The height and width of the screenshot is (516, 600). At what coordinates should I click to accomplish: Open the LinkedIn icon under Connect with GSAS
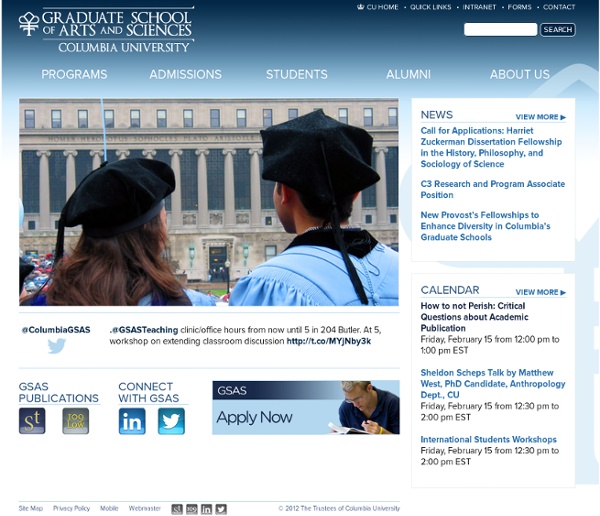tap(132, 421)
